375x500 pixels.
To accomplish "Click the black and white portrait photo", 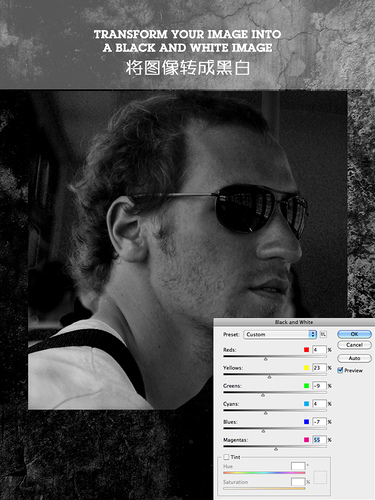I will click(187, 249).
